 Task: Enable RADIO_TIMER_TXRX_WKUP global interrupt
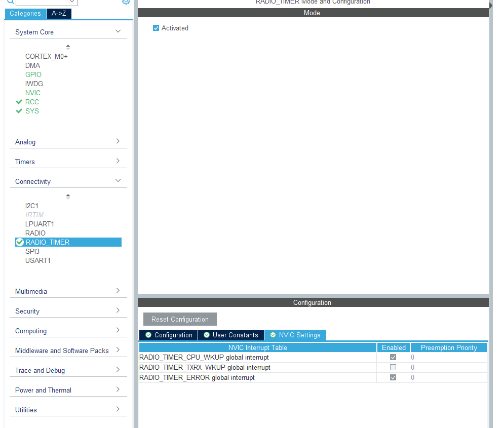393,367
